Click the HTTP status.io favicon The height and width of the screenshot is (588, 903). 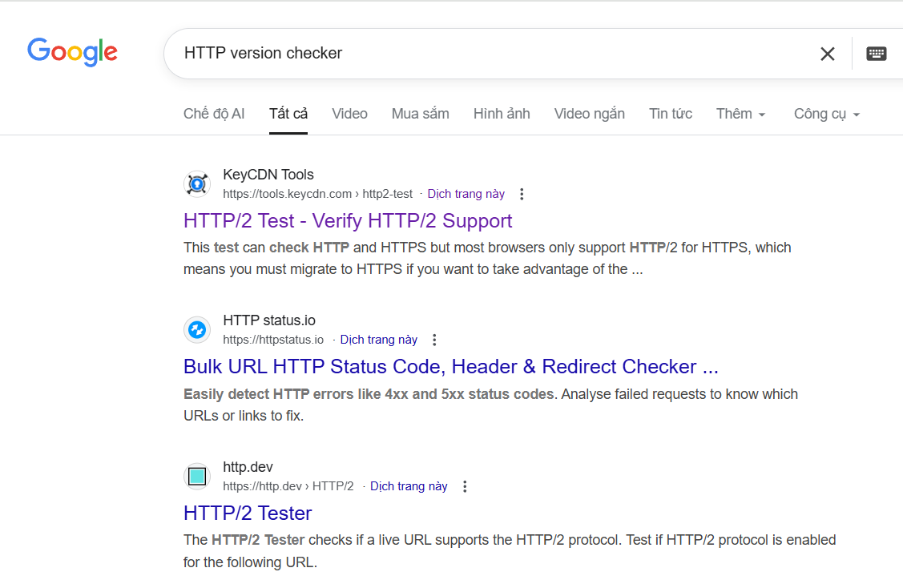coord(197,330)
